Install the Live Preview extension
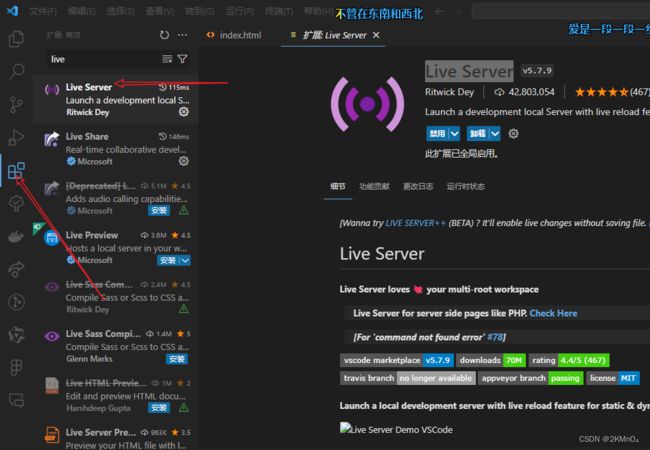This screenshot has width=650, height=450. coord(168,260)
